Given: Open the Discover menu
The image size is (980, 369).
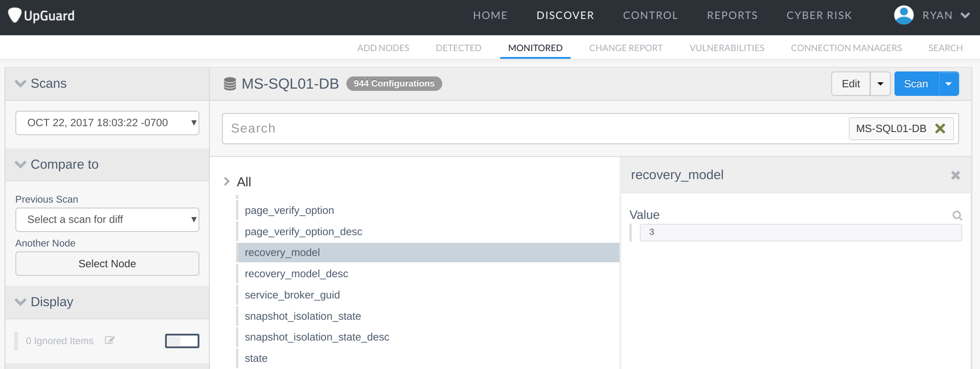Looking at the screenshot, I should (x=565, y=15).
